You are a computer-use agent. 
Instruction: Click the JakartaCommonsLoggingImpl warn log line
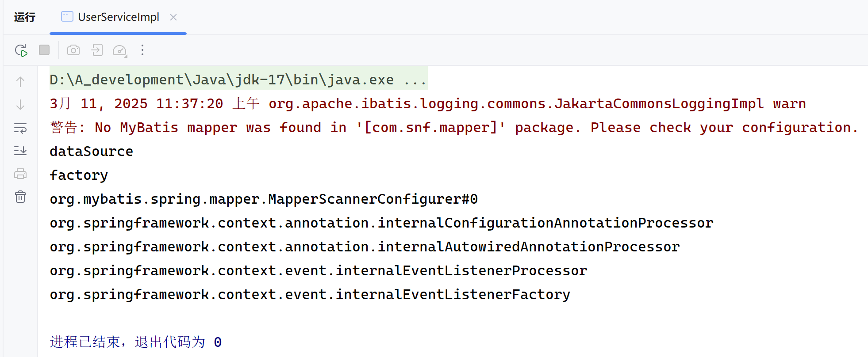pos(428,103)
